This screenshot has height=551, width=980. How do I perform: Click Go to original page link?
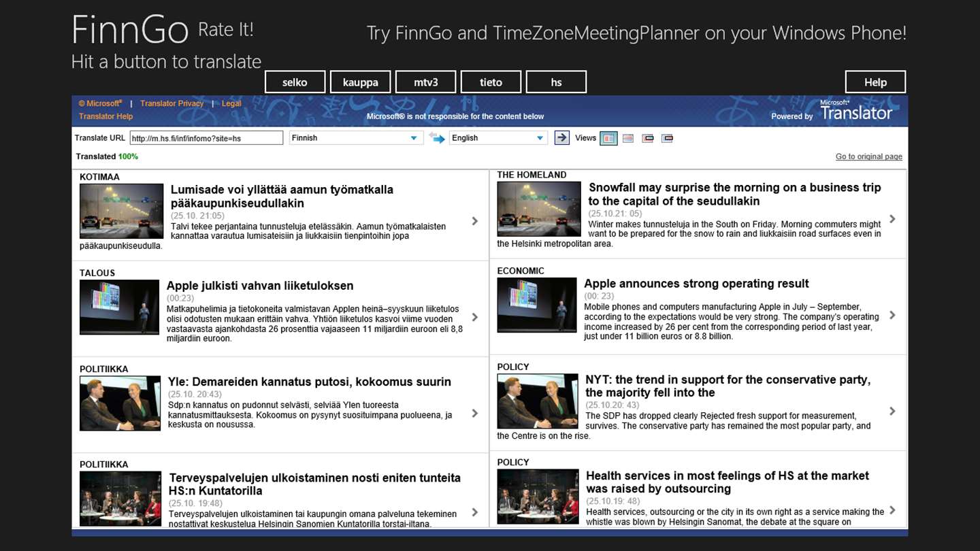coord(869,156)
